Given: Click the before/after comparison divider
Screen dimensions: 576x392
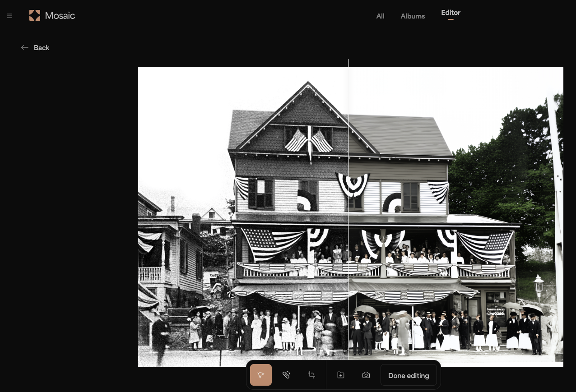Looking at the screenshot, I should [348, 210].
